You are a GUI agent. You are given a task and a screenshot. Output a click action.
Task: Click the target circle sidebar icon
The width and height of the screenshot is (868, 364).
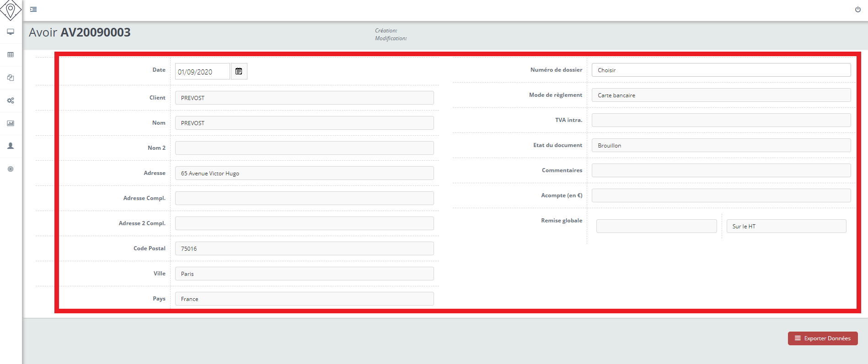11,169
